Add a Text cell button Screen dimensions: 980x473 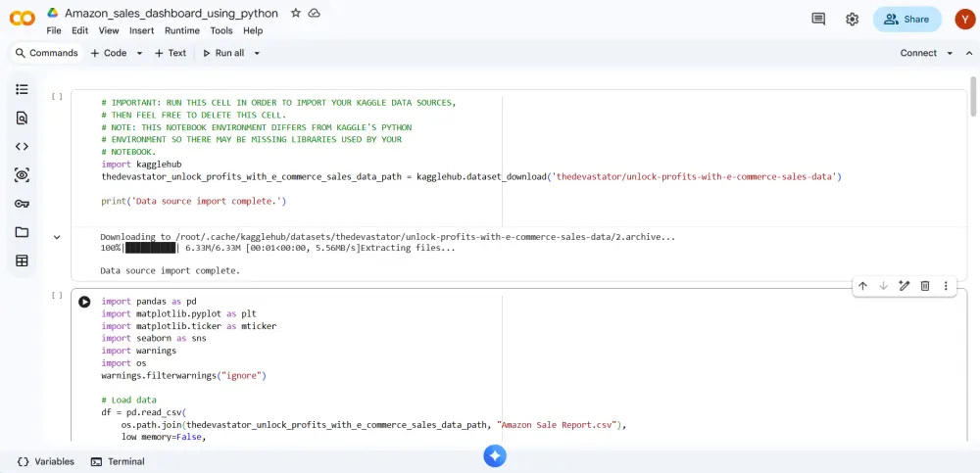click(x=171, y=53)
